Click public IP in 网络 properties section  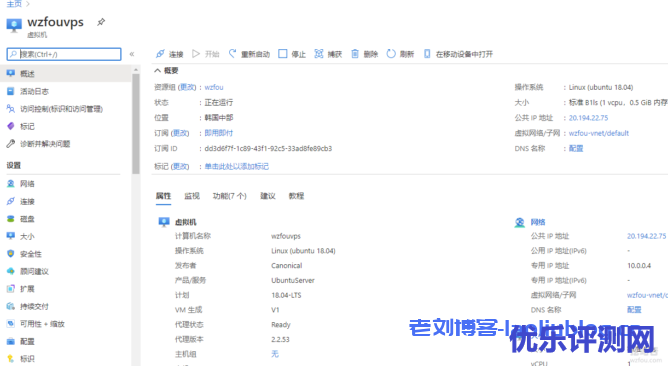646,236
